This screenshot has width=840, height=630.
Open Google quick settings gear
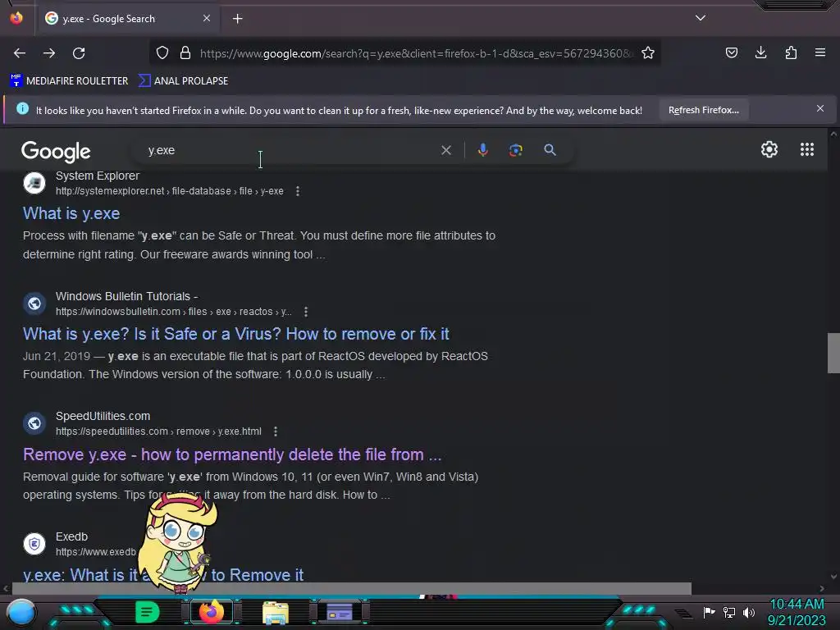coord(769,149)
